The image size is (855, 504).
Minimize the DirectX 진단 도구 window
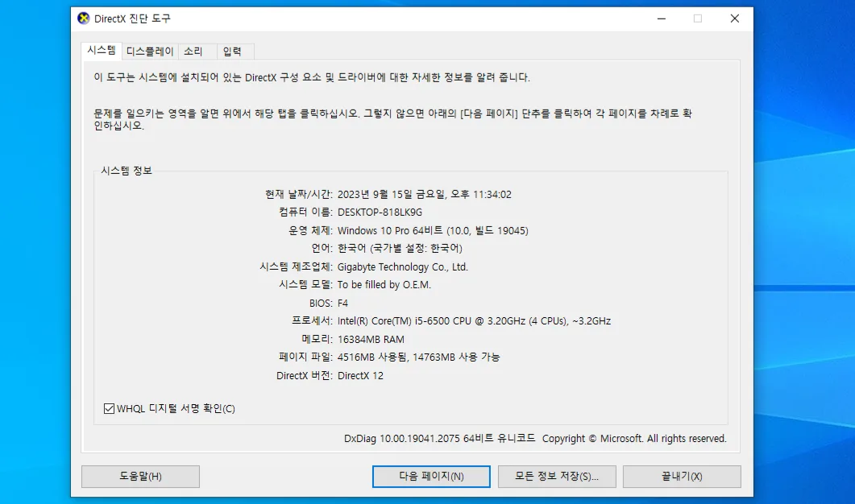(662, 19)
